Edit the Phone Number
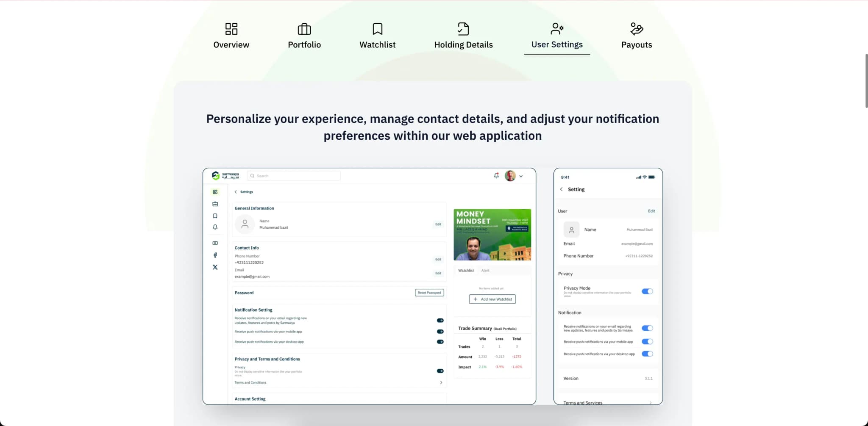This screenshot has width=868, height=426. (438, 259)
